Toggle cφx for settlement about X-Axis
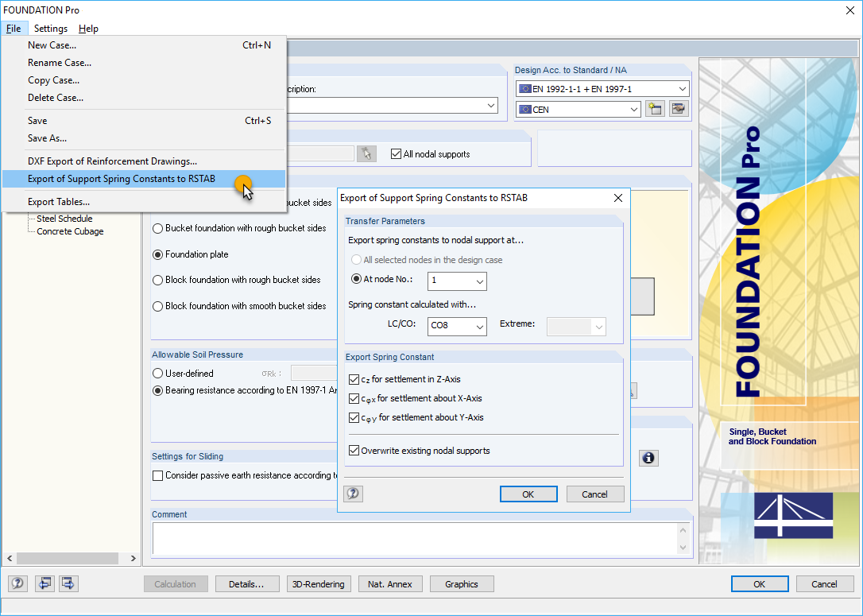Viewport: 863px width, 616px height. click(x=354, y=398)
